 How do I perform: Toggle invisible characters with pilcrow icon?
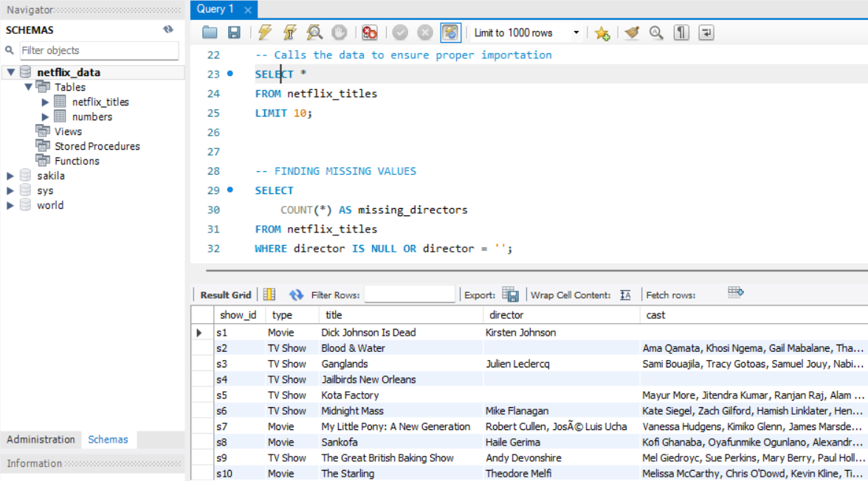[681, 32]
